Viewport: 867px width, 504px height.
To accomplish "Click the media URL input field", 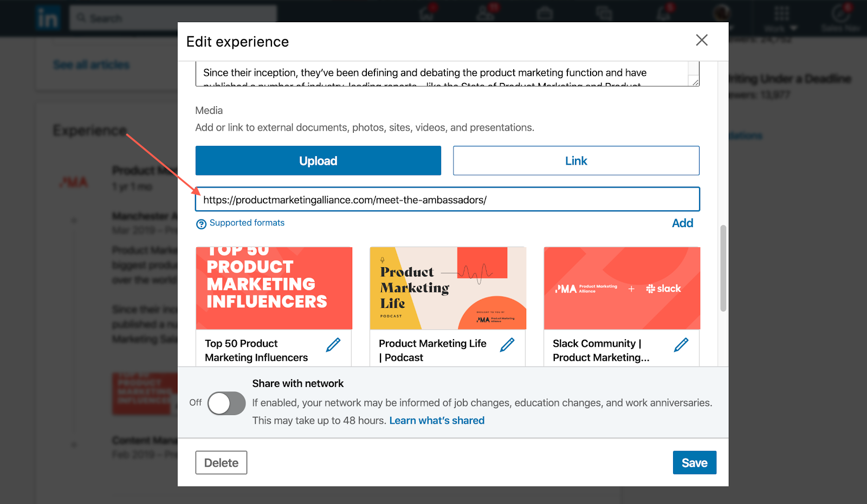I will click(x=447, y=199).
